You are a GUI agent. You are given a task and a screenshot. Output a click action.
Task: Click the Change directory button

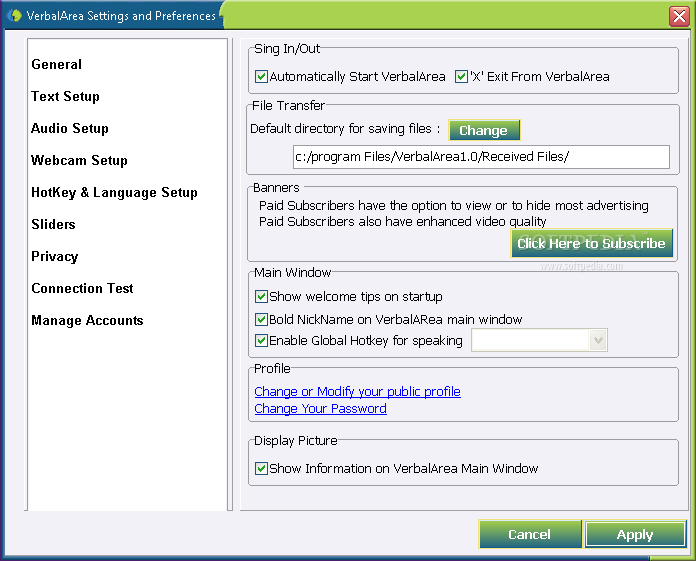click(x=484, y=130)
